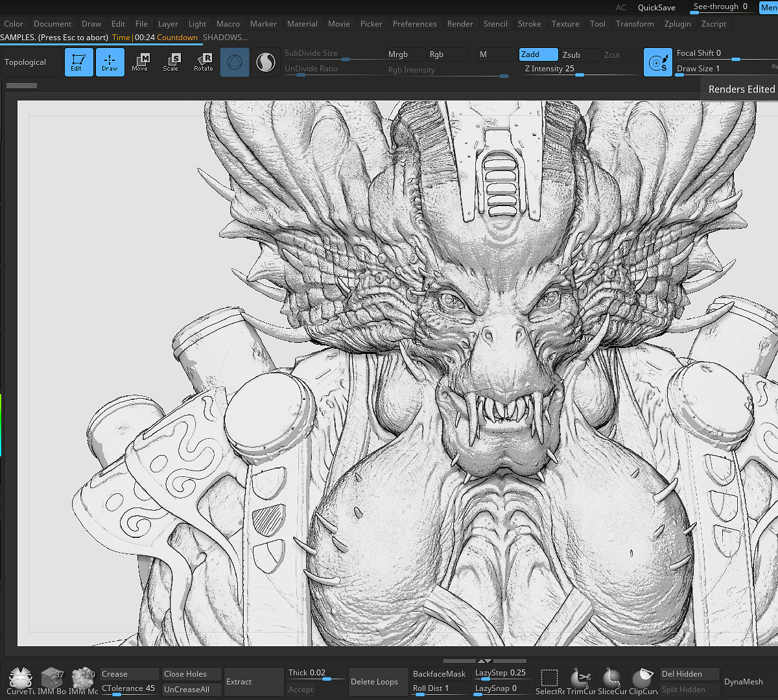Click the QuickSave button
This screenshot has height=700, width=778.
coord(657,8)
